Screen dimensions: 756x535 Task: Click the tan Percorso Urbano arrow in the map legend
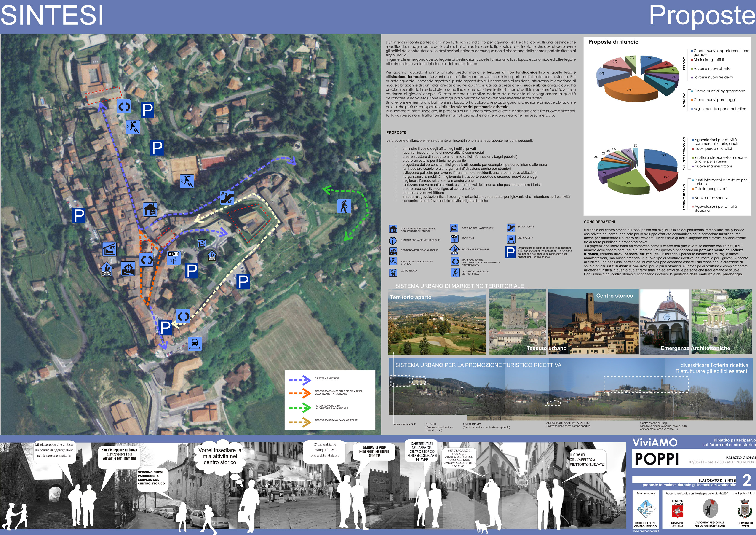coord(300,422)
